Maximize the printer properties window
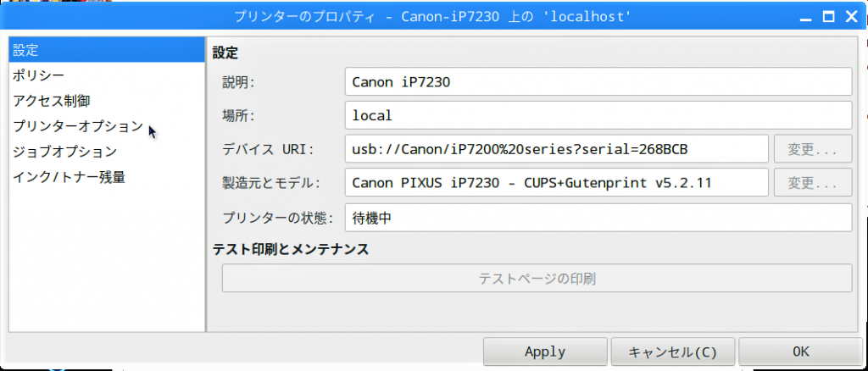868x371 pixels. (x=829, y=17)
